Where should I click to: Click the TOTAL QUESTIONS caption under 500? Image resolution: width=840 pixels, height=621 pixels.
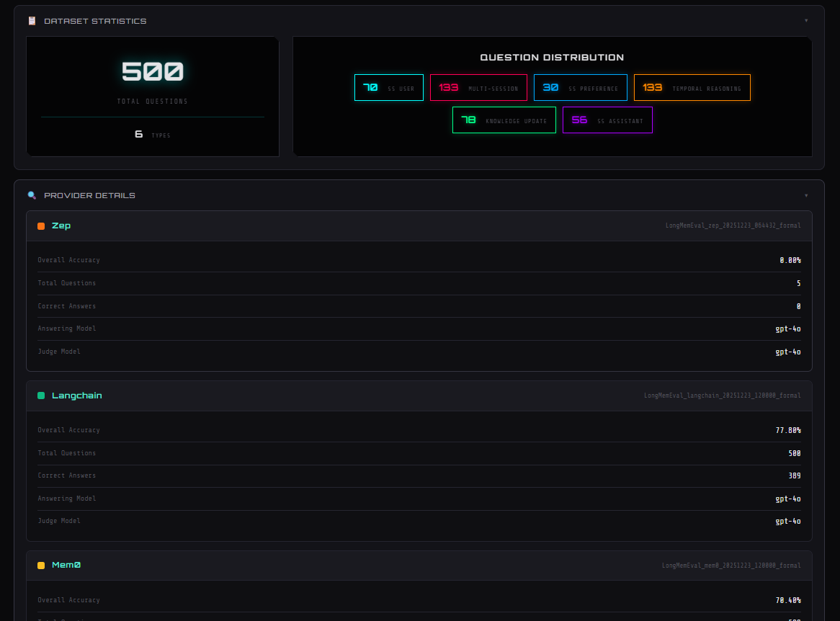(x=153, y=102)
